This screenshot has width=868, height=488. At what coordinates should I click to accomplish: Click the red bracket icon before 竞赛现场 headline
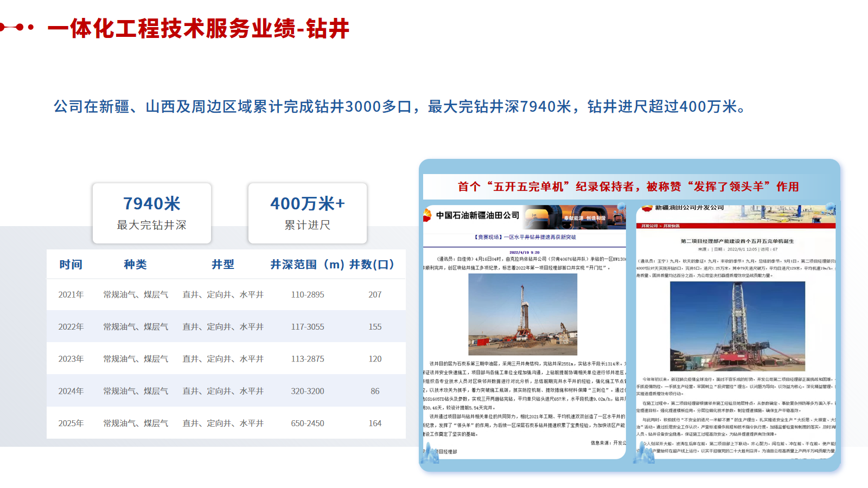coord(475,236)
